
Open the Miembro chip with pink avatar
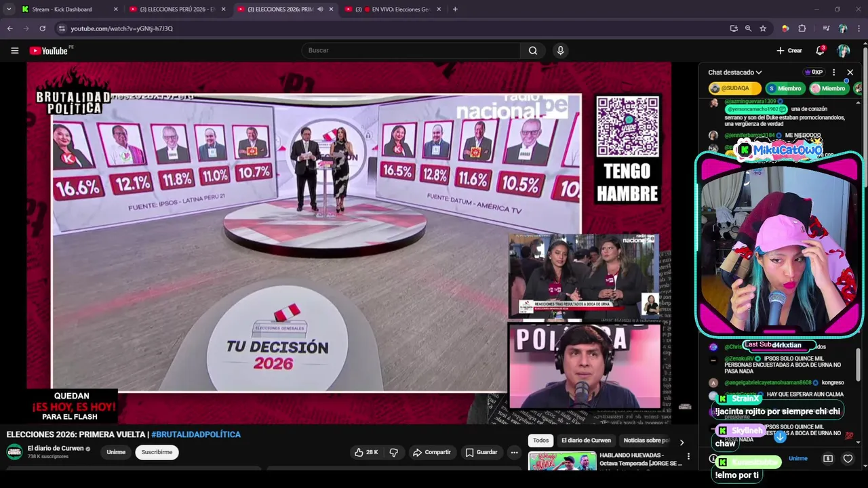pyautogui.click(x=829, y=89)
